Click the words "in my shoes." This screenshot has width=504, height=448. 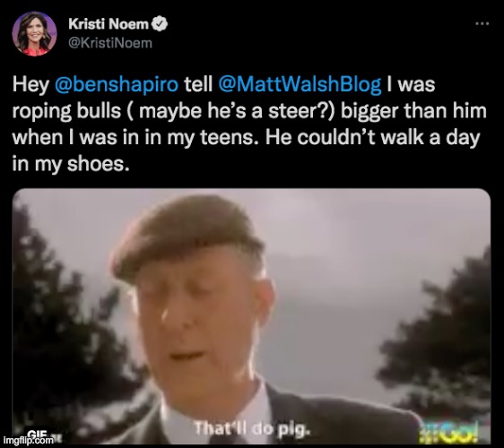[x=71, y=164]
